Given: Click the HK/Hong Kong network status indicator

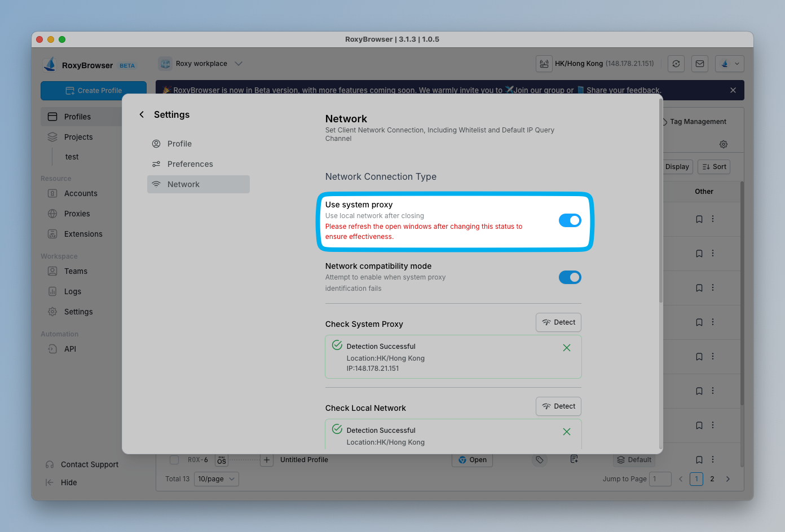Looking at the screenshot, I should pyautogui.click(x=596, y=64).
